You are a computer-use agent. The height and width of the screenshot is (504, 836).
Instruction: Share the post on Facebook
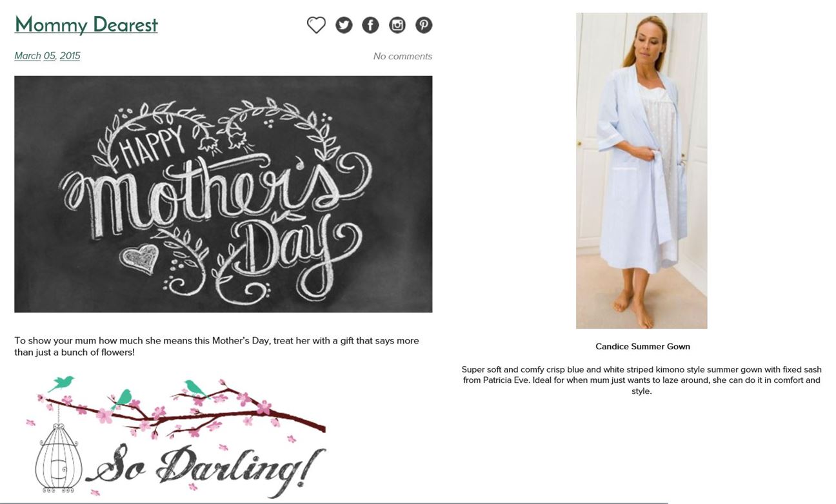coord(370,25)
